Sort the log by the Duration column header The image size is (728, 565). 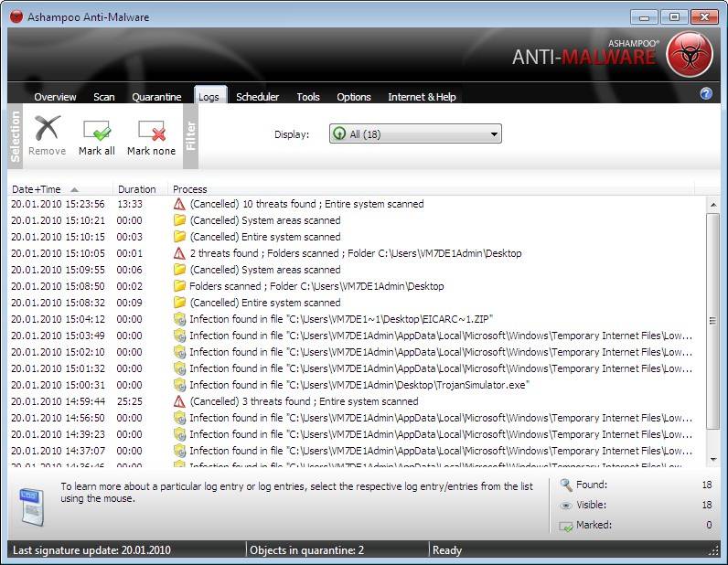click(140, 189)
